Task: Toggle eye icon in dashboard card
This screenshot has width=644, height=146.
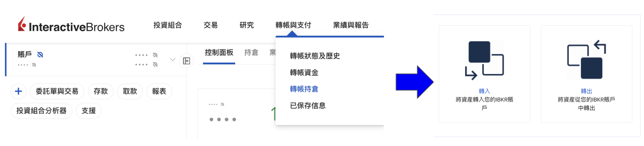Action: (x=222, y=104)
